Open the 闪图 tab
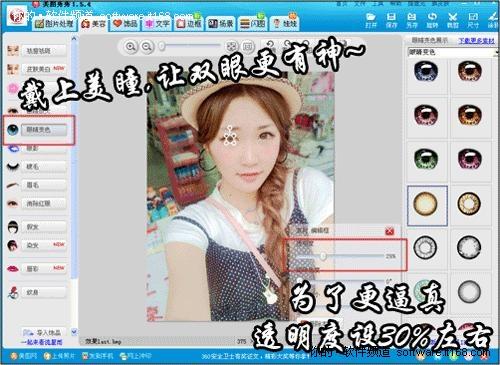This screenshot has width=500, height=365. pyautogui.click(x=253, y=24)
